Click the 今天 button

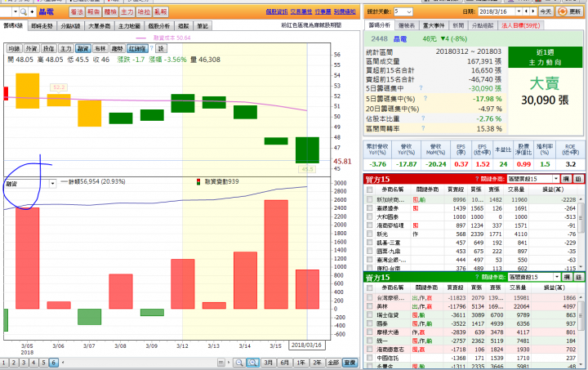[546, 11]
